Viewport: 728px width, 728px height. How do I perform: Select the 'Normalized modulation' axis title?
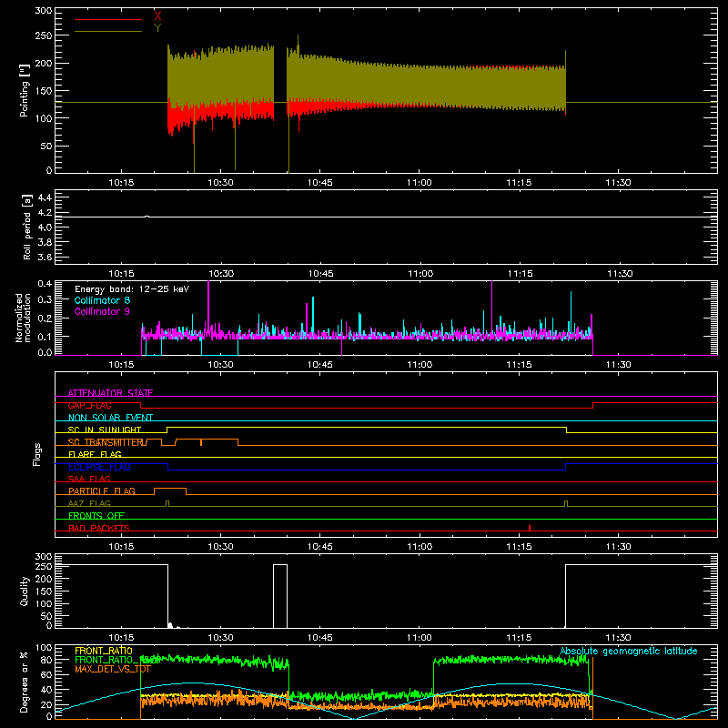tap(23, 318)
